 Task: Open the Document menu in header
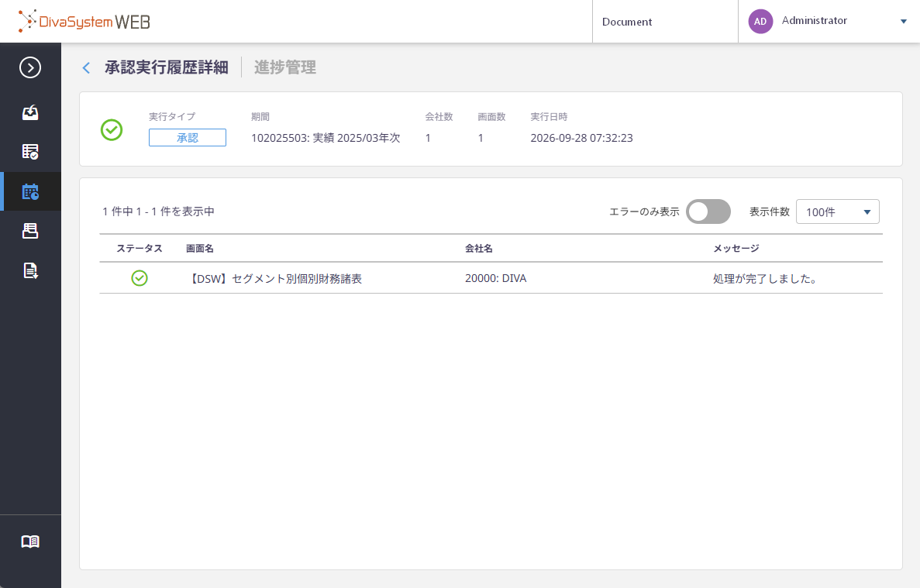(x=626, y=22)
